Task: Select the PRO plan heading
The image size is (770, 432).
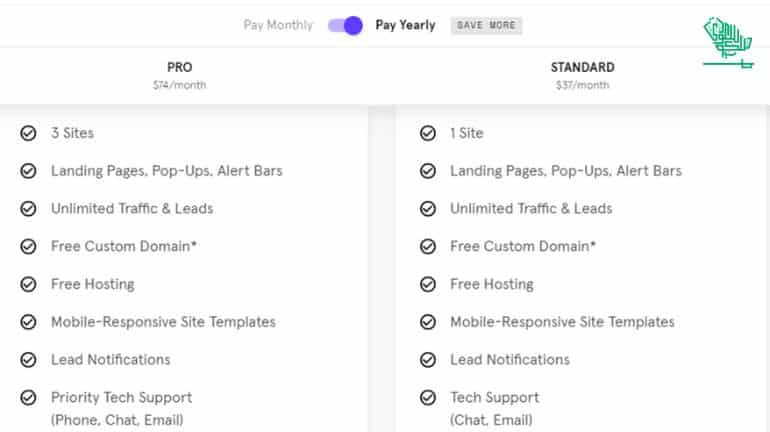Action: [x=180, y=67]
